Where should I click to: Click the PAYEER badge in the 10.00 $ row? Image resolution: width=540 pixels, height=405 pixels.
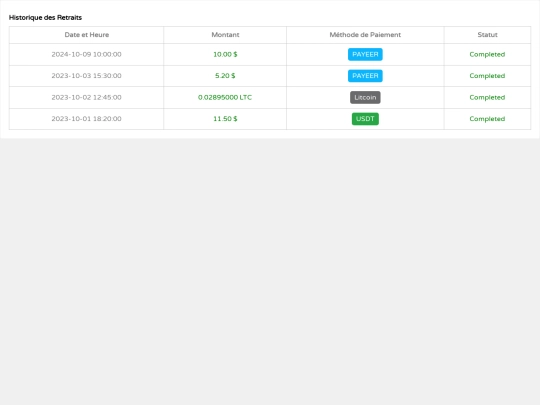click(365, 54)
